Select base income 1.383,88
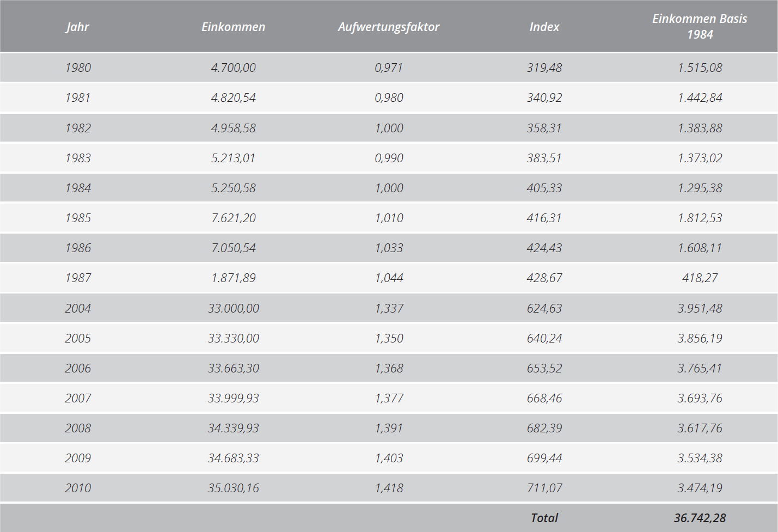Viewport: 778px width, 532px height. point(700,128)
